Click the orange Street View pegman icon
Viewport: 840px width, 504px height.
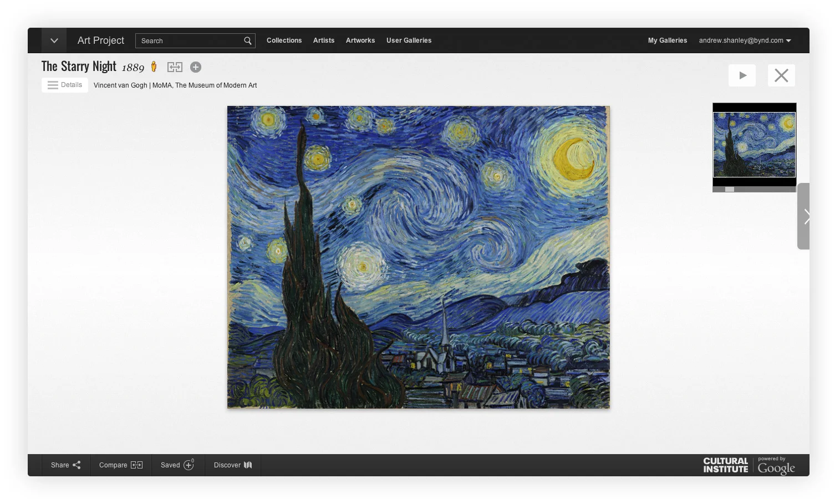[x=154, y=67]
